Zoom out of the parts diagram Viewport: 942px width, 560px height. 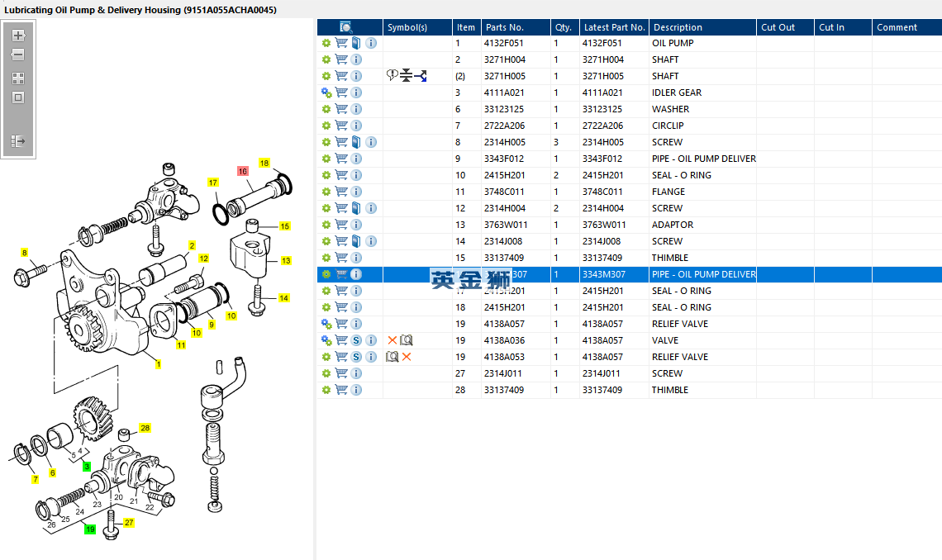(18, 55)
